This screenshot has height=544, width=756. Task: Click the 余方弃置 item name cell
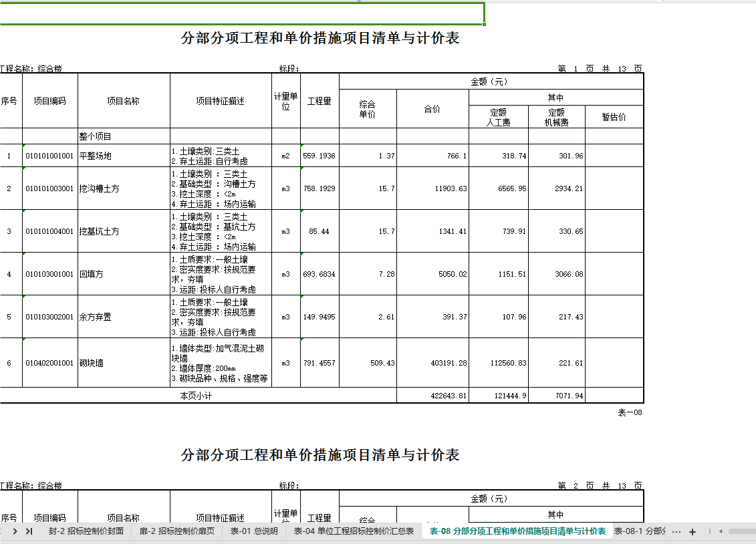[x=124, y=317]
